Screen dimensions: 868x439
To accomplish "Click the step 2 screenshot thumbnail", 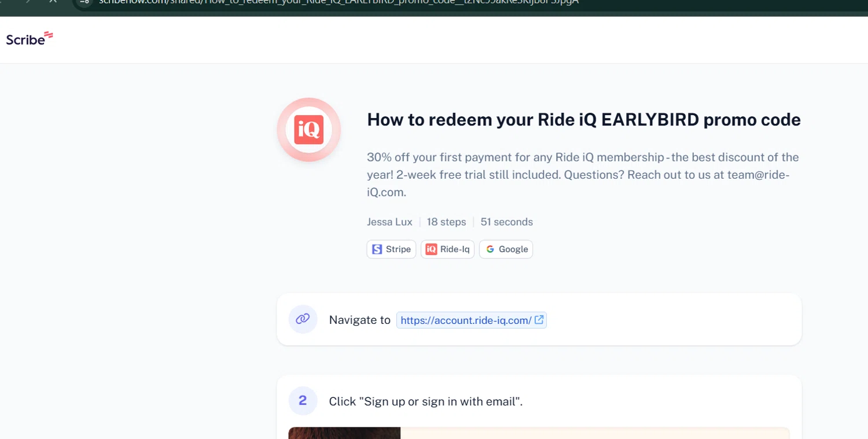I will 539,433.
